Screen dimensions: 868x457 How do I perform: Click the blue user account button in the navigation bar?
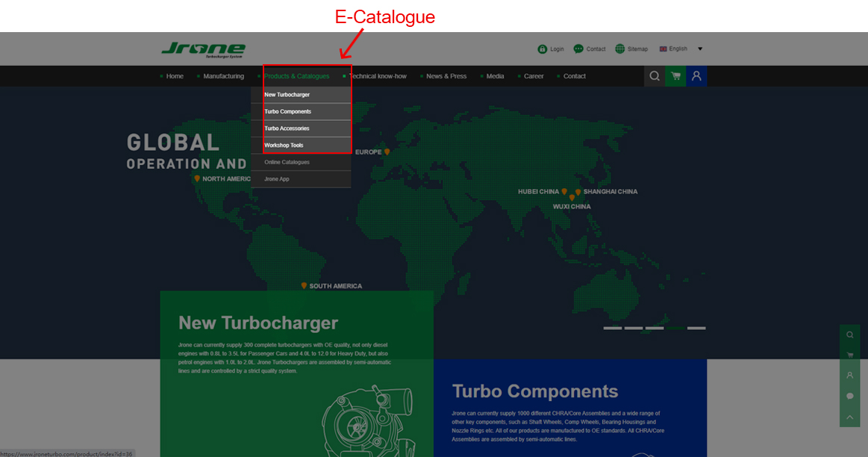coord(696,76)
